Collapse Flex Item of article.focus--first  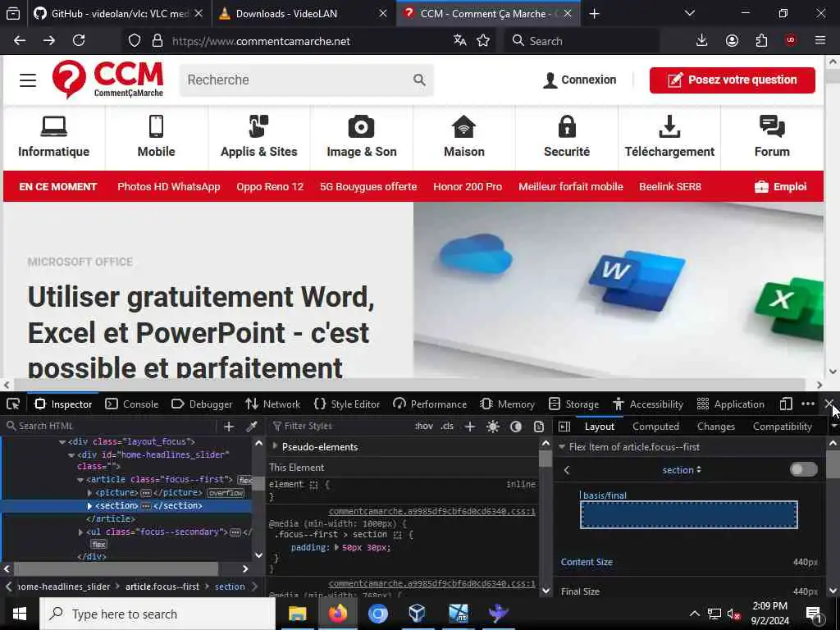(562, 446)
